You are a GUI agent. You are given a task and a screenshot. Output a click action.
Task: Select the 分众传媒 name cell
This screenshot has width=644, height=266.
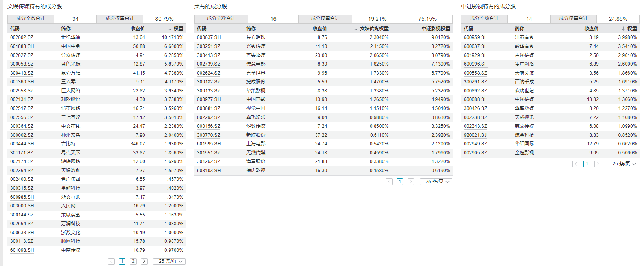point(71,55)
